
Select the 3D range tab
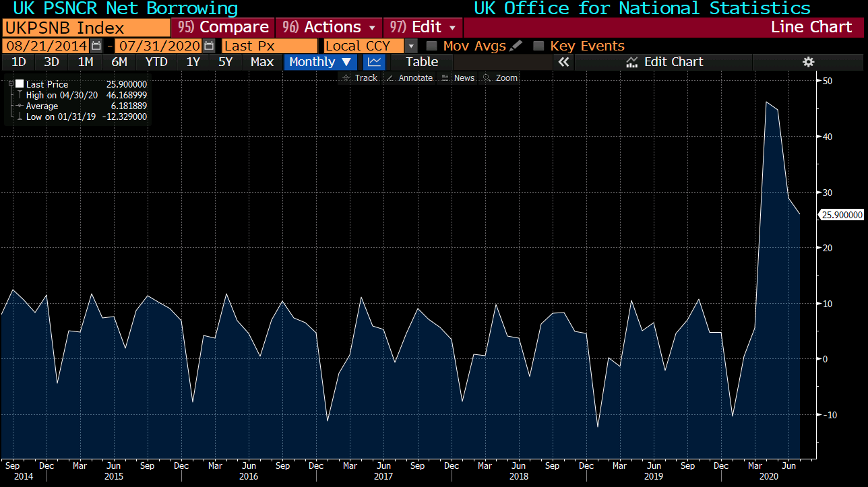(51, 62)
